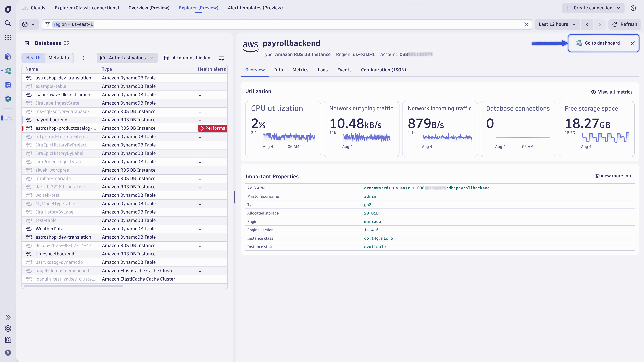Open the CPU utilization metric card
644x362 pixels.
(283, 129)
